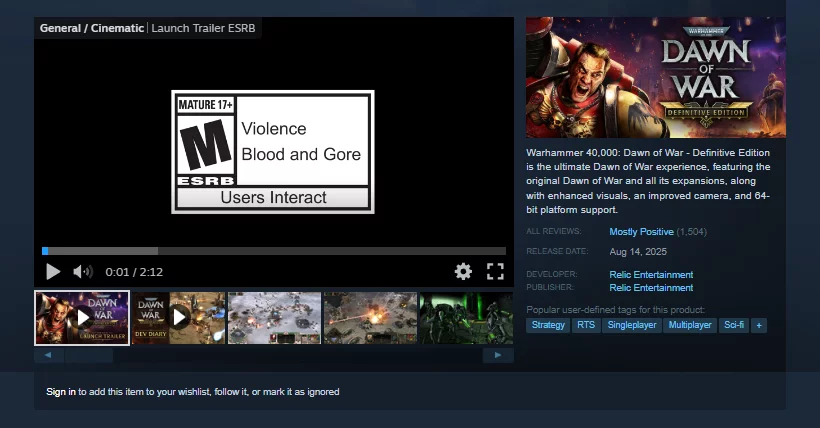820x428 pixels.
Task: Click Relic Entertainment developer link
Action: click(651, 275)
